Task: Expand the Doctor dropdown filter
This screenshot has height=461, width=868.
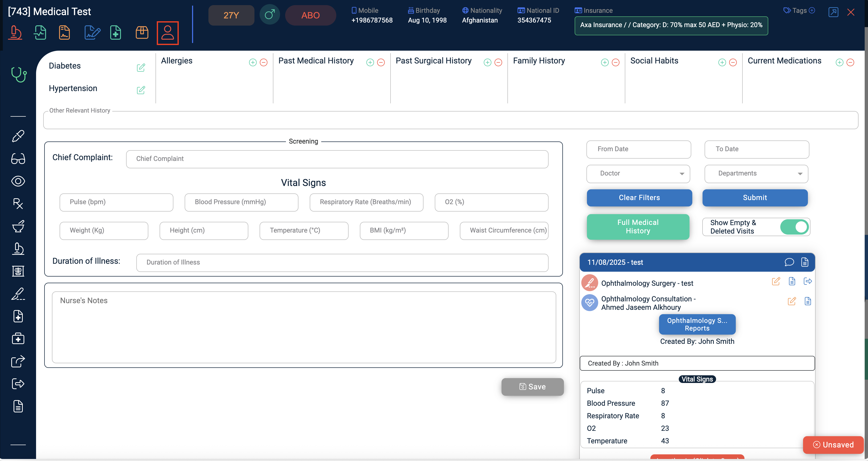Action: pos(638,173)
